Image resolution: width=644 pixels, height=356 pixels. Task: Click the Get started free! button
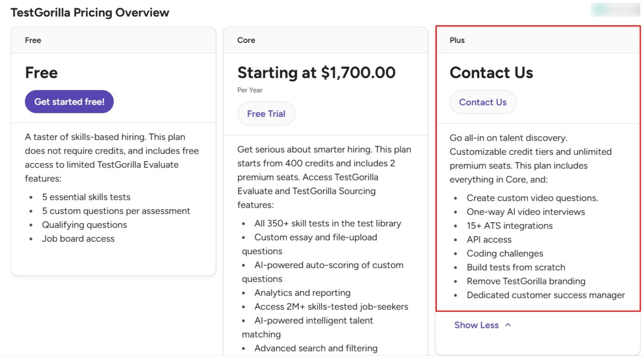69,102
